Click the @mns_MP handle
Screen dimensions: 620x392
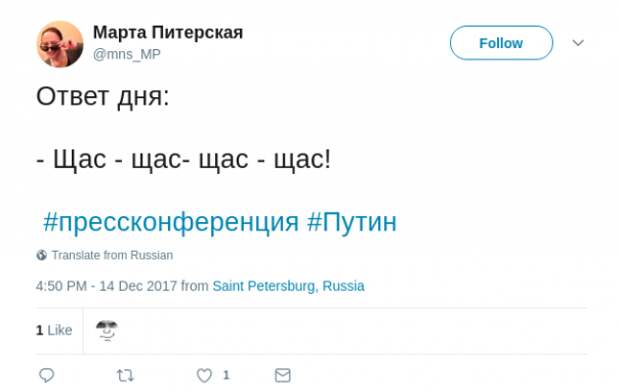(127, 54)
